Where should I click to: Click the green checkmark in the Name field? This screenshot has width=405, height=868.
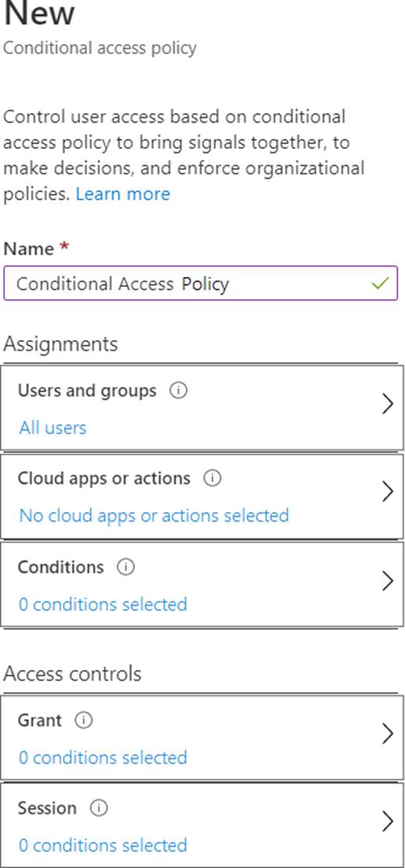click(x=381, y=283)
